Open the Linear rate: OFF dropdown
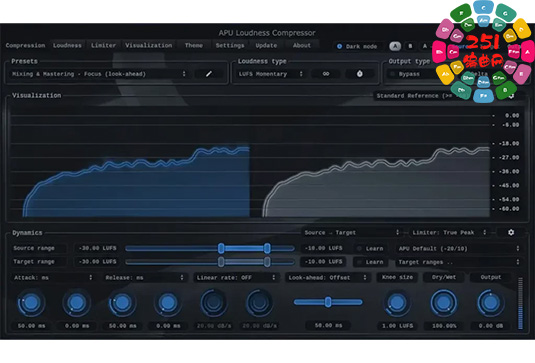535x363 pixels. (x=236, y=278)
